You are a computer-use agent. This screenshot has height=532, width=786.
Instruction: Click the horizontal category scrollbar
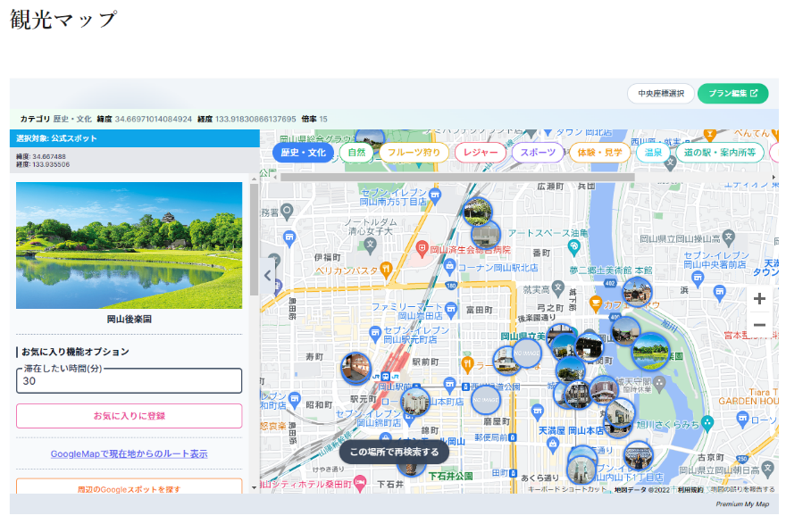(457, 178)
